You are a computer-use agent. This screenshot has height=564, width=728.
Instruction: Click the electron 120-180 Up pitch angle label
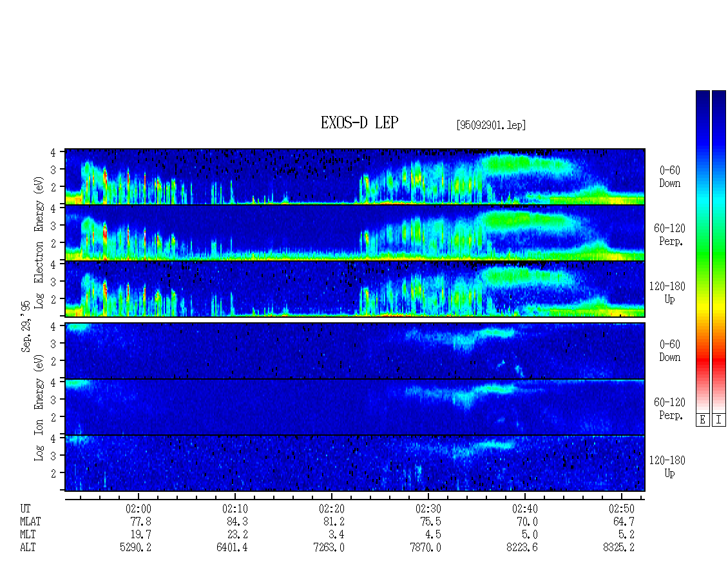click(x=667, y=293)
